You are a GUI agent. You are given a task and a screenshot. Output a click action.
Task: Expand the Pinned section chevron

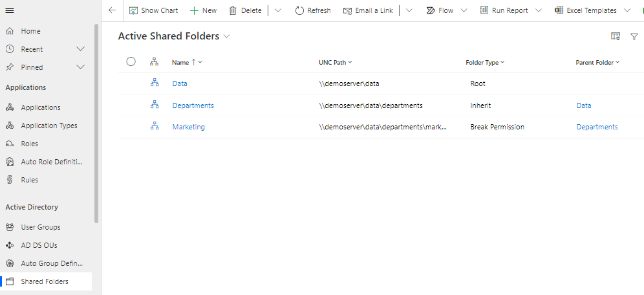point(81,67)
